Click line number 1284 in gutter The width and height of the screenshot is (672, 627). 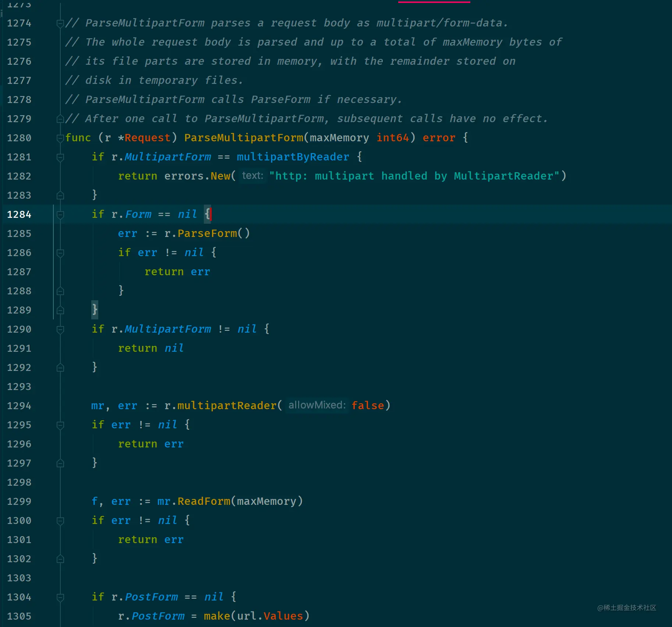point(19,215)
